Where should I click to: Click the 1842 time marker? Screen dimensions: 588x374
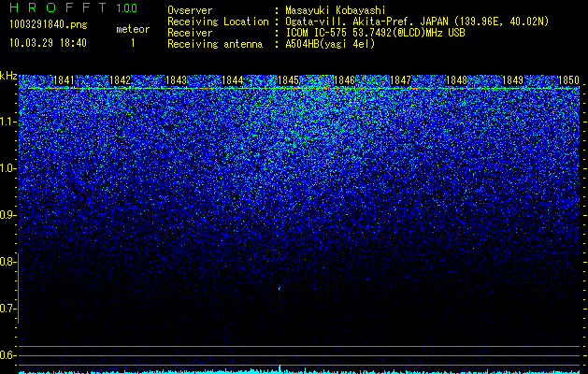tap(120, 80)
